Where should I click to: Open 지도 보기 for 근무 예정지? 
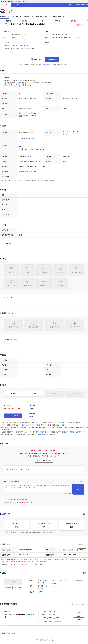[82, 166]
